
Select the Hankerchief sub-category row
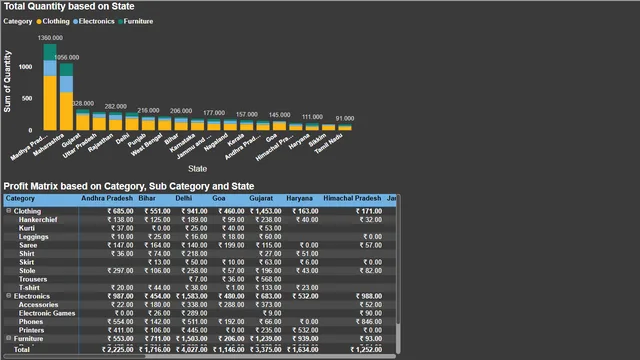(38, 220)
